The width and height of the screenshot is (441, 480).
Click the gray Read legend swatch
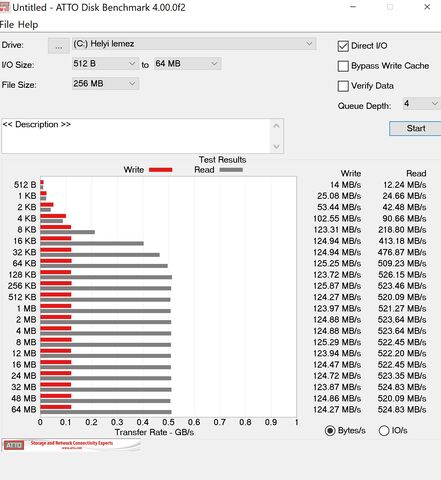coord(231,170)
